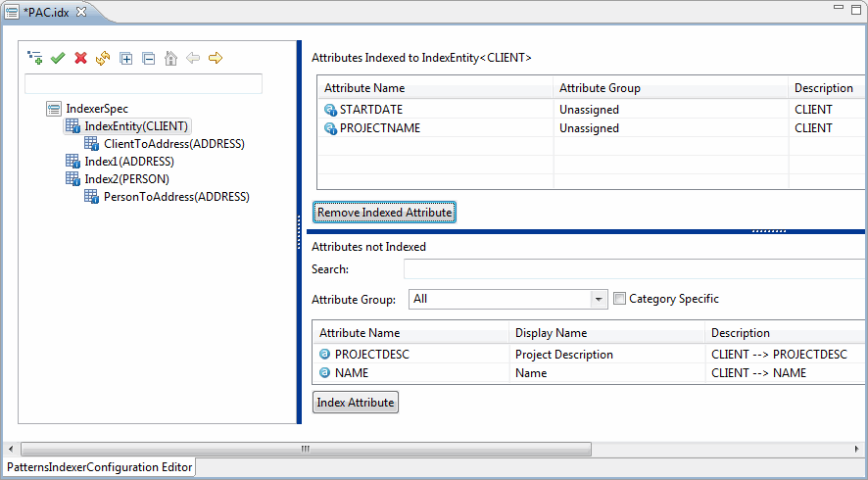Click the PROJECTNAME attribute row icon
Viewport: 868px width, 480px height.
(330, 128)
